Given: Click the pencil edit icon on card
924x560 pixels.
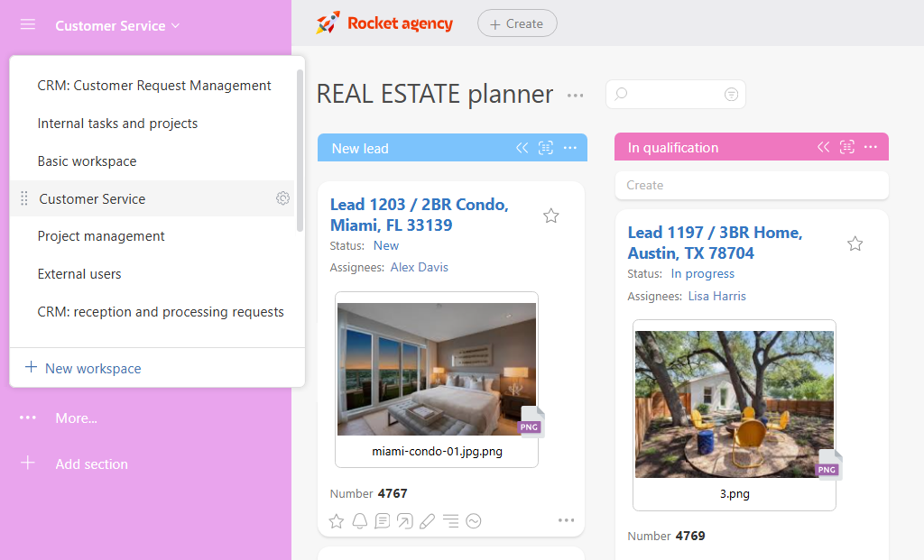Looking at the screenshot, I should point(427,521).
